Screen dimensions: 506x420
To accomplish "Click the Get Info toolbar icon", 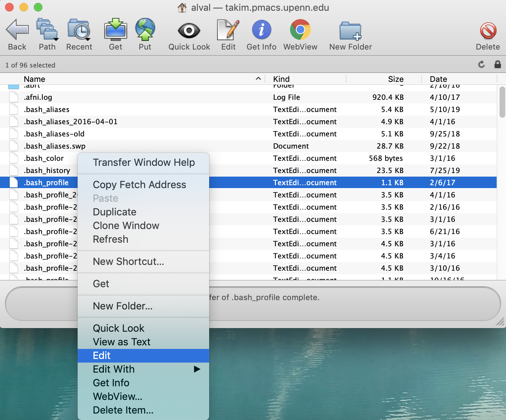I will click(x=261, y=30).
